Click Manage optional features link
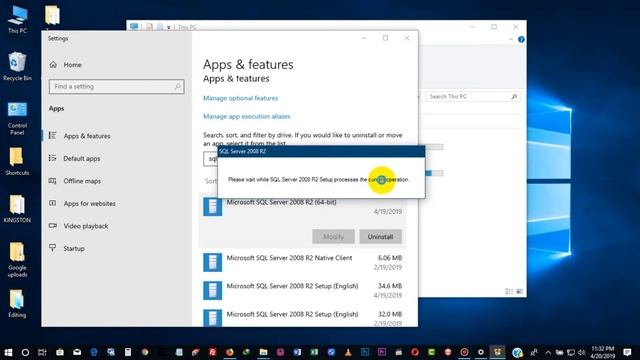The image size is (640, 360). click(x=240, y=98)
